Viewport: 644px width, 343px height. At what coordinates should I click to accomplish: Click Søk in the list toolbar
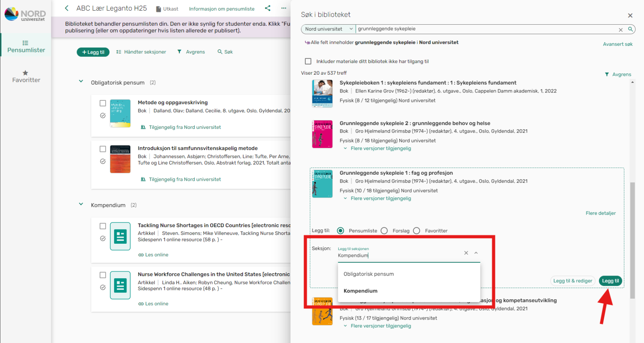coord(225,52)
